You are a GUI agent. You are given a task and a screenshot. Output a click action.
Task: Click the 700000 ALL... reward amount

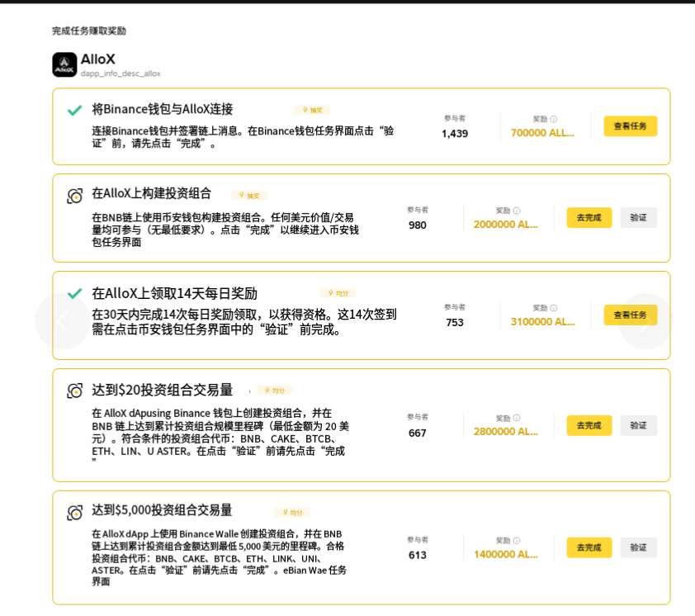click(x=542, y=133)
